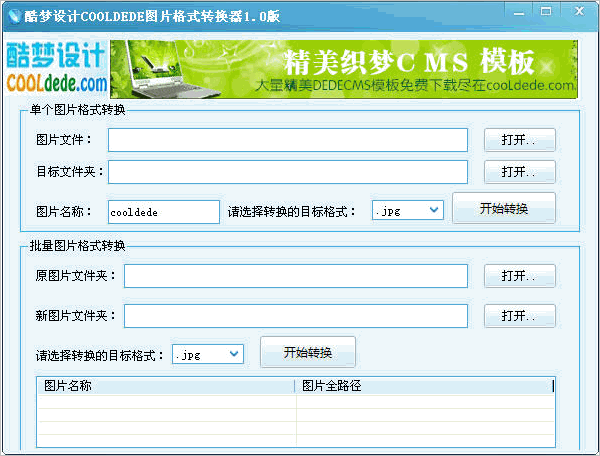This screenshot has height=456, width=600.
Task: Click the 图片全路径 column header
Action: (x=423, y=386)
